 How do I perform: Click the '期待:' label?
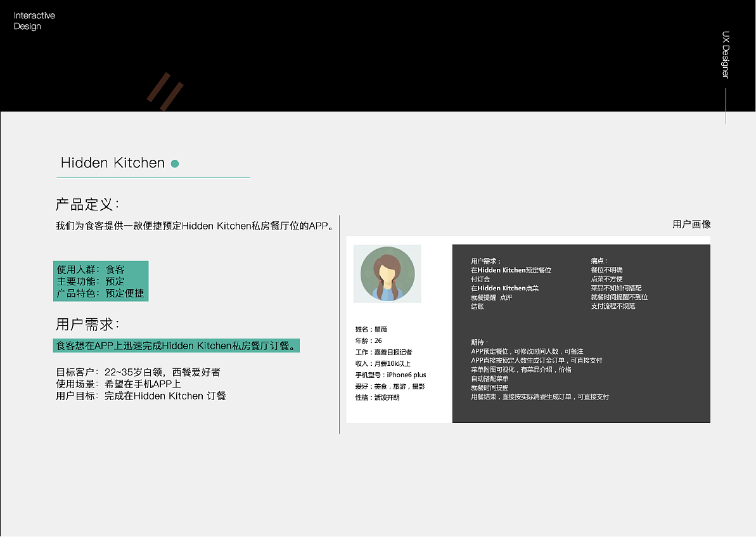[x=480, y=342]
